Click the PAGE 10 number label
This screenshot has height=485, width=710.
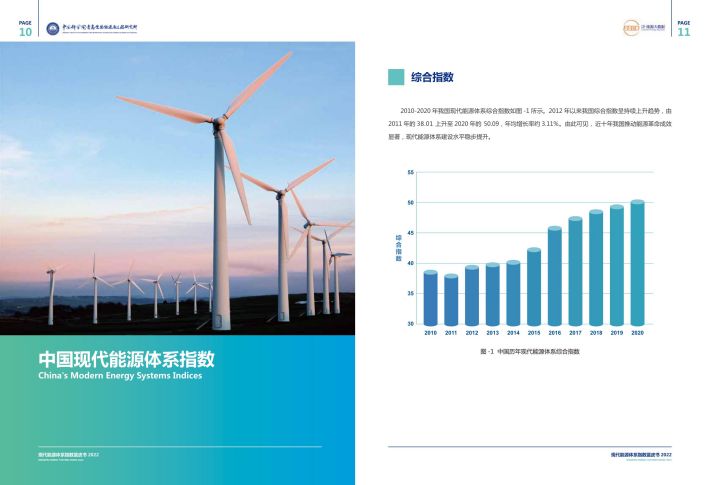[25, 29]
